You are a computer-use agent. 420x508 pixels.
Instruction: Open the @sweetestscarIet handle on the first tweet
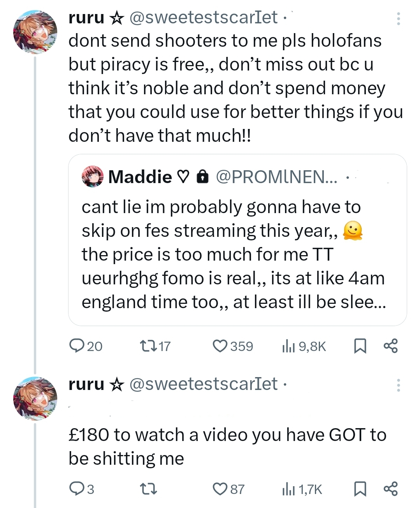click(203, 17)
